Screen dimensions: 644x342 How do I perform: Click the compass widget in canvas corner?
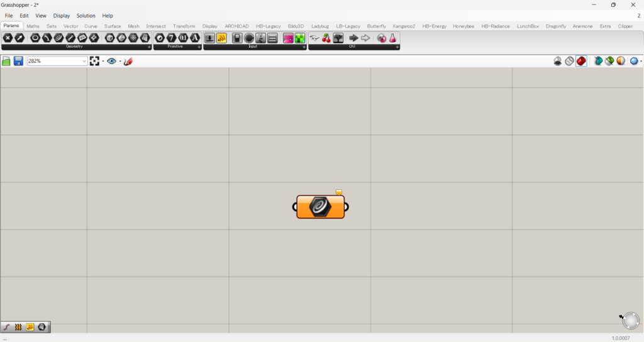pos(630,321)
